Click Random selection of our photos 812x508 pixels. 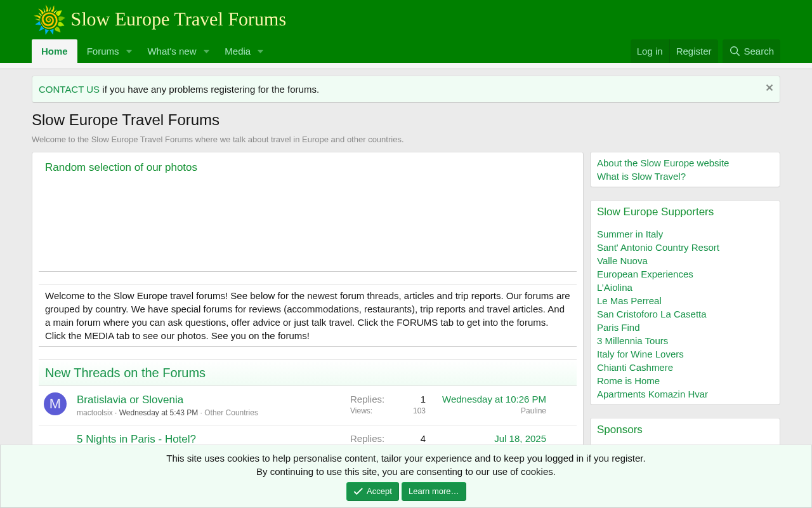coord(121,168)
